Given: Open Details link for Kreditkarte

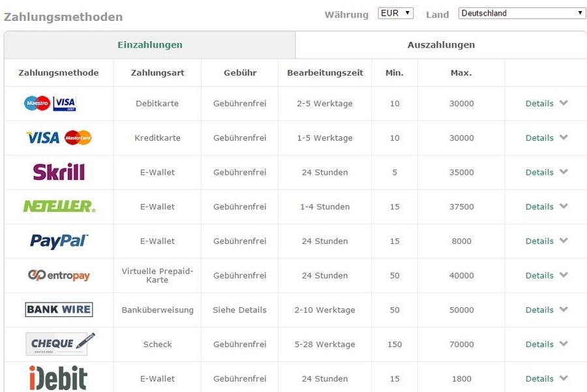Looking at the screenshot, I should (539, 138).
